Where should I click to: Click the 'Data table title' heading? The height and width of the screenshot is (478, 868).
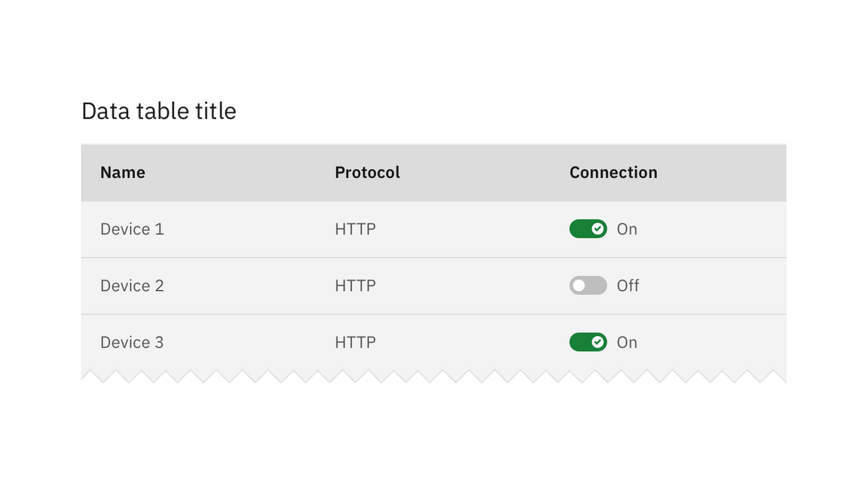click(160, 111)
